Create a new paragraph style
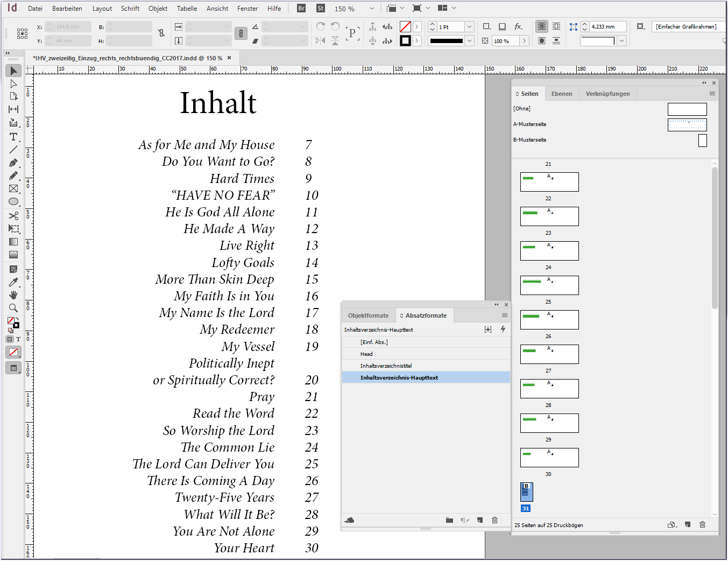Screen dimensions: 728x561 480,520
